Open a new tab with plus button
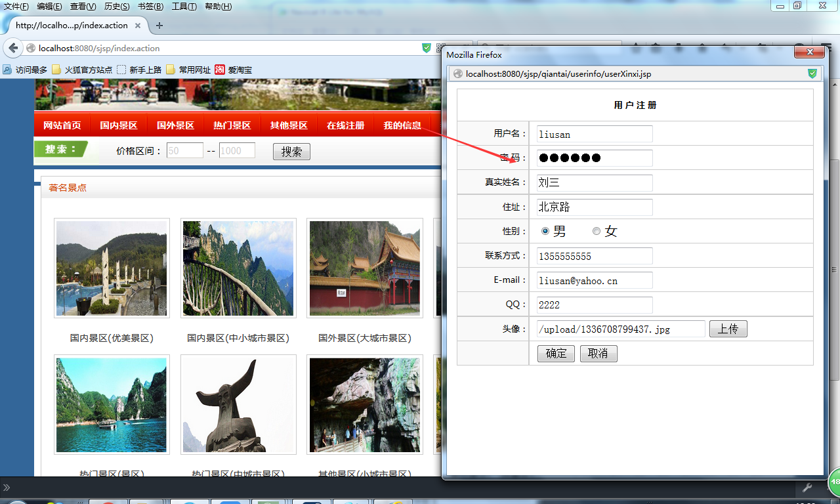The width and height of the screenshot is (840, 504). [x=159, y=26]
